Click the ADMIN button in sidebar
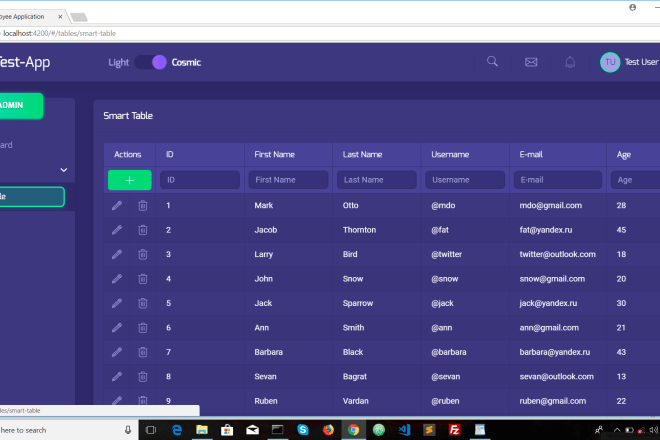 click(21, 105)
